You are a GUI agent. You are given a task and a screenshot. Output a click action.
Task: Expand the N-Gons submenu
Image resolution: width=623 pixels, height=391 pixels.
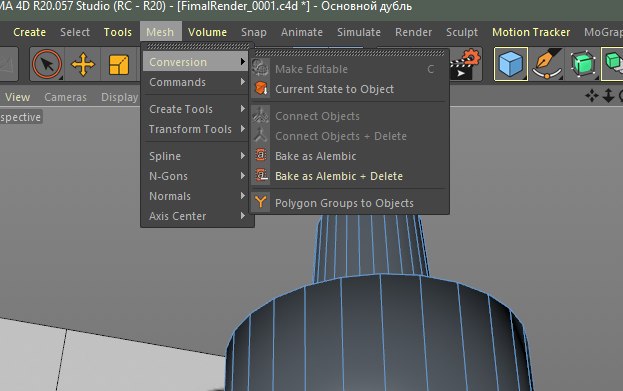[196, 176]
